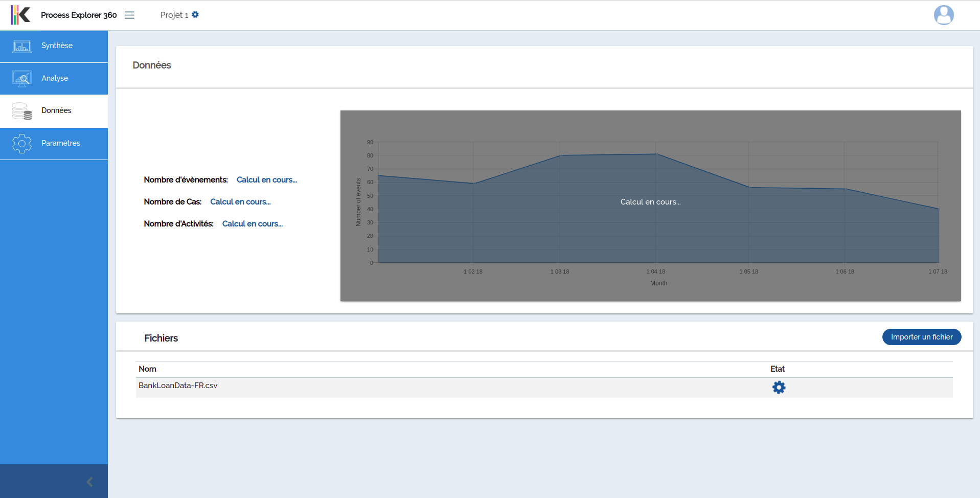Toggle the hamburger menu icon
Viewport: 980px width, 498px height.
pos(129,15)
